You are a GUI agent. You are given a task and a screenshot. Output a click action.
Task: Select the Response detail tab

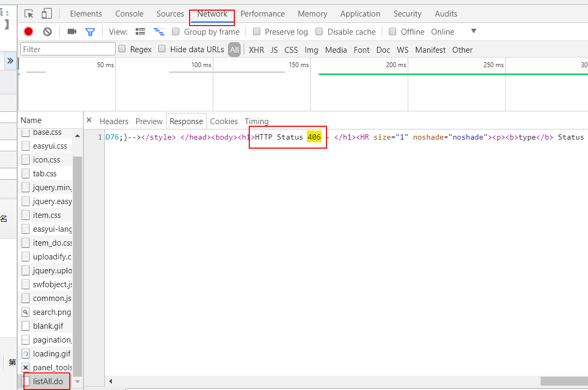186,121
